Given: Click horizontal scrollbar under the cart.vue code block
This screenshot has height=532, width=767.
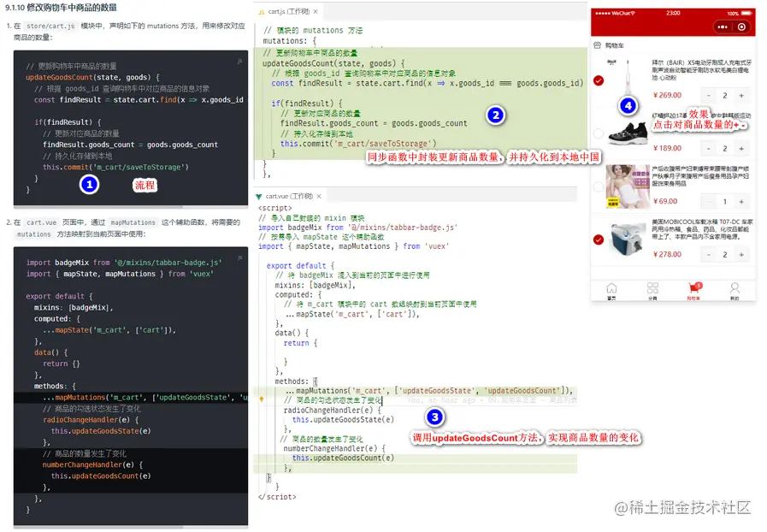Looking at the screenshot, I should (x=97, y=527).
